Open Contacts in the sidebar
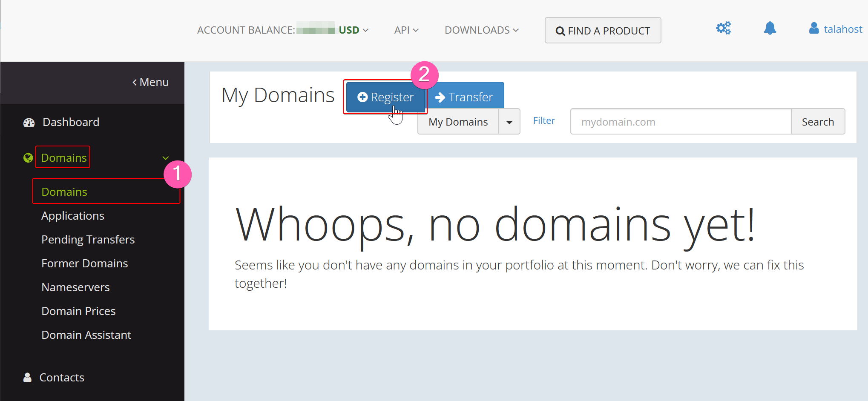Image resolution: width=868 pixels, height=401 pixels. click(x=62, y=378)
